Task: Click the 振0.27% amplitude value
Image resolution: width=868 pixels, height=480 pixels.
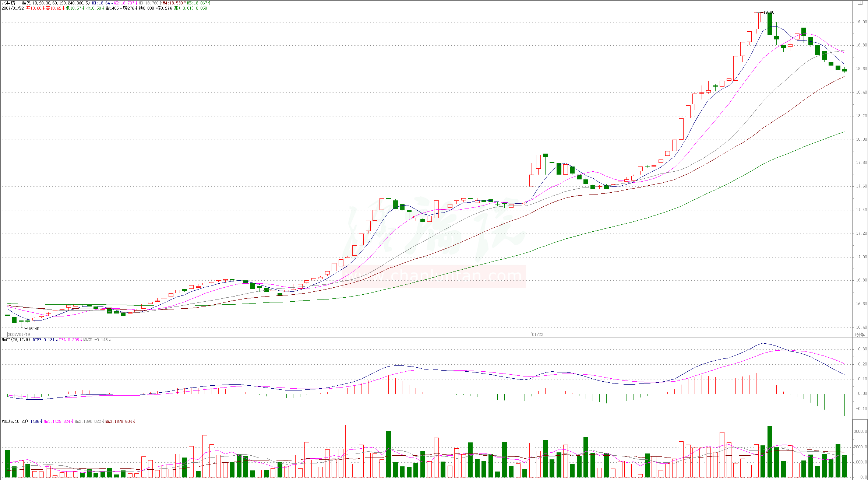Action: coord(164,8)
